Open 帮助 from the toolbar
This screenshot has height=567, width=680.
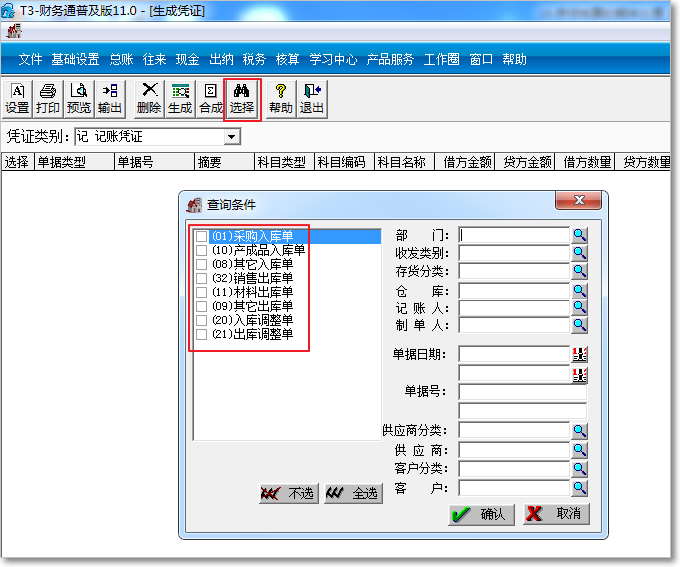click(x=281, y=98)
